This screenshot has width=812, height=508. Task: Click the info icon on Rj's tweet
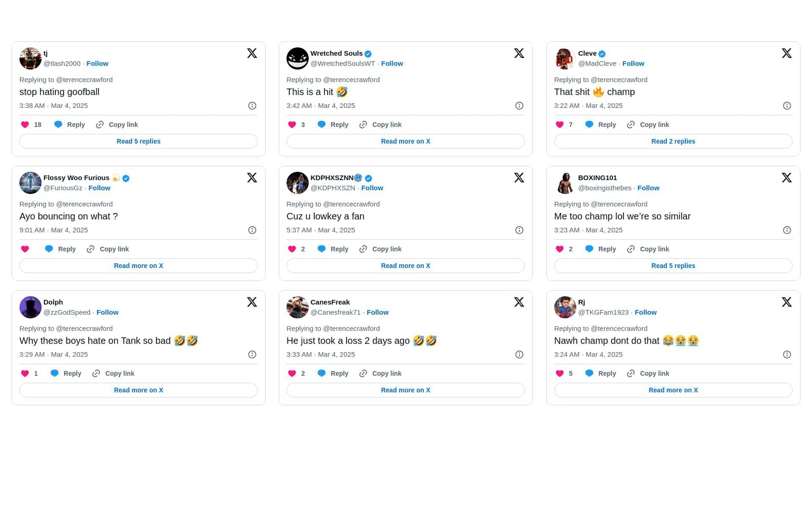787,354
